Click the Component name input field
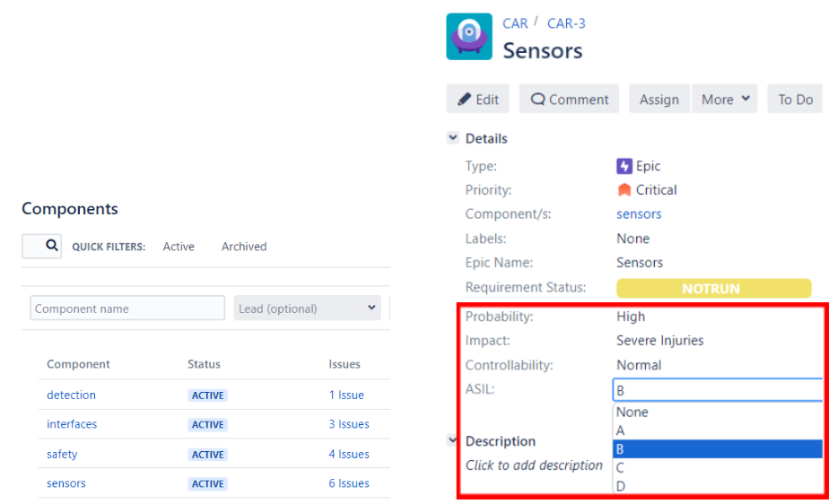The height and width of the screenshot is (504, 837). click(x=127, y=308)
